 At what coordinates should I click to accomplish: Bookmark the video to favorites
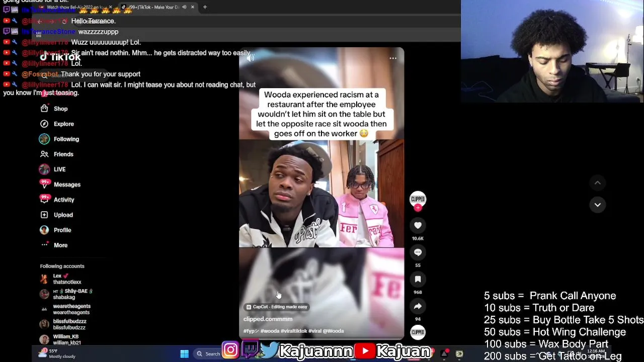(x=418, y=279)
